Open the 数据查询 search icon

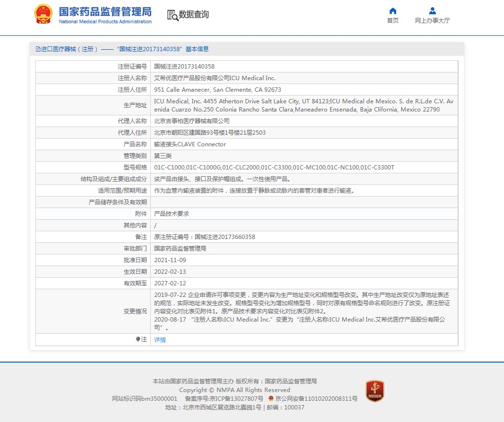coord(173,15)
